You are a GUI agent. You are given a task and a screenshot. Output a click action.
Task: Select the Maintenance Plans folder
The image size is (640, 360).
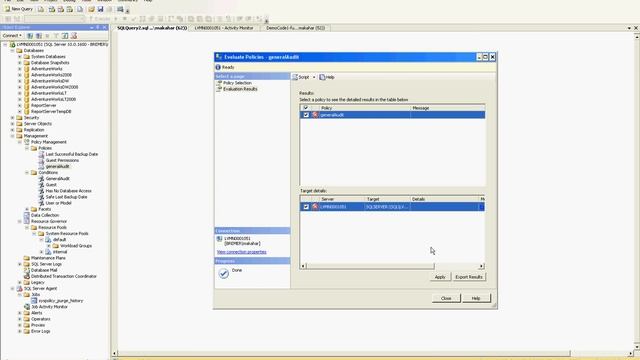48,258
